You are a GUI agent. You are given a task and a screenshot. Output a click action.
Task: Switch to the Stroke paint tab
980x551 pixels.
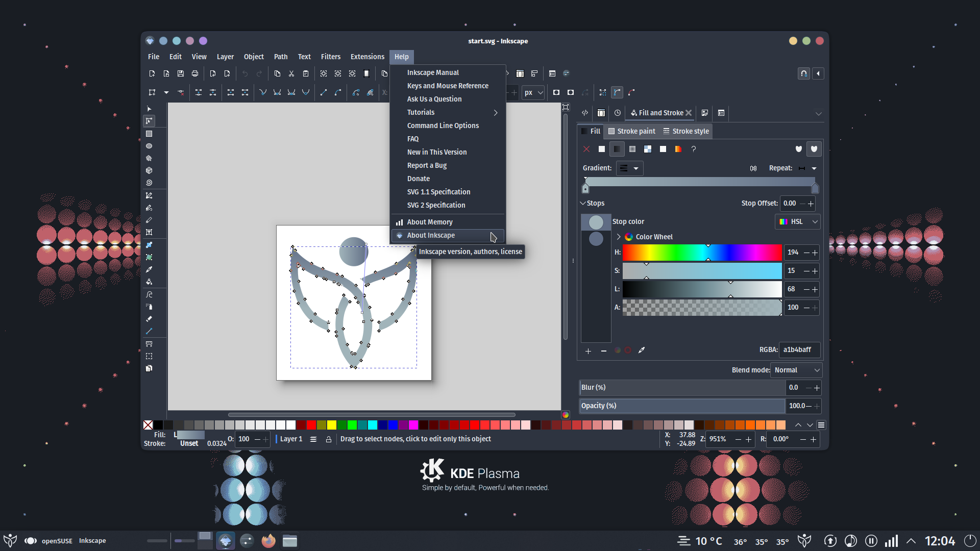coord(632,131)
